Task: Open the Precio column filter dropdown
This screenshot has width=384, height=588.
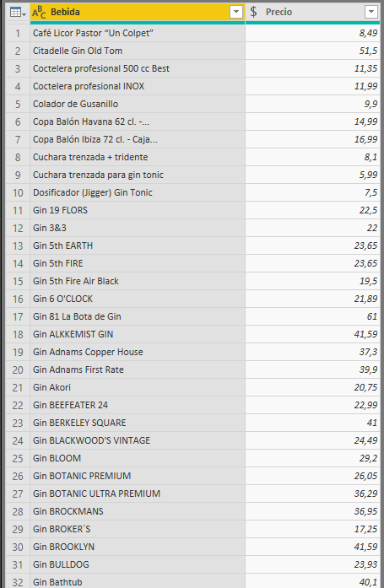Action: click(x=370, y=12)
